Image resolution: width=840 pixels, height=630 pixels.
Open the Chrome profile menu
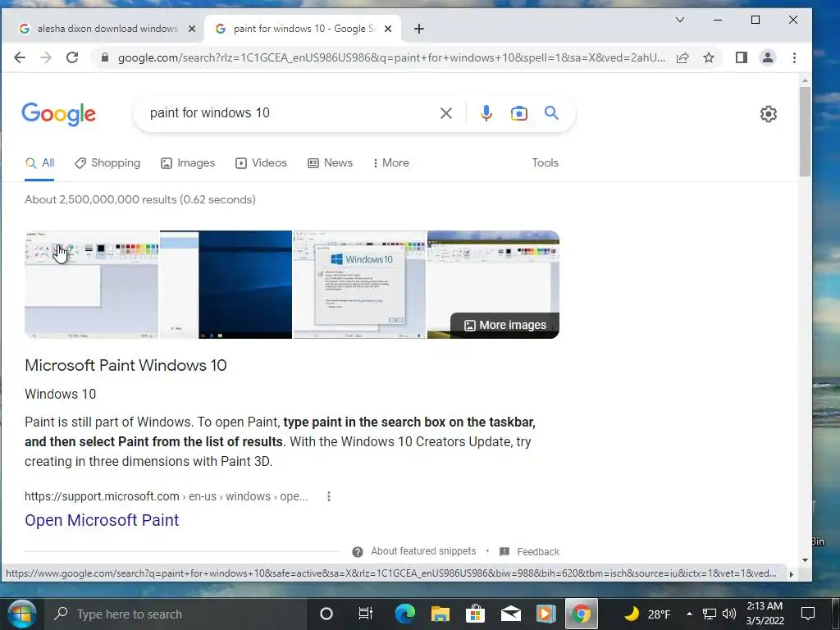coord(768,57)
